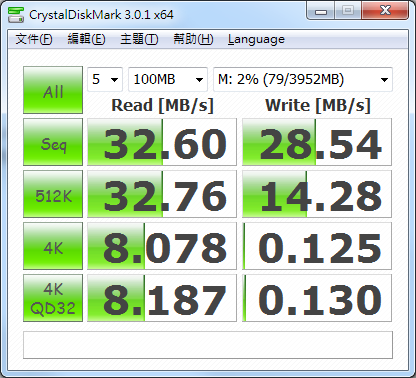Open the 文件(F) menu
416x378 pixels.
pos(34,39)
